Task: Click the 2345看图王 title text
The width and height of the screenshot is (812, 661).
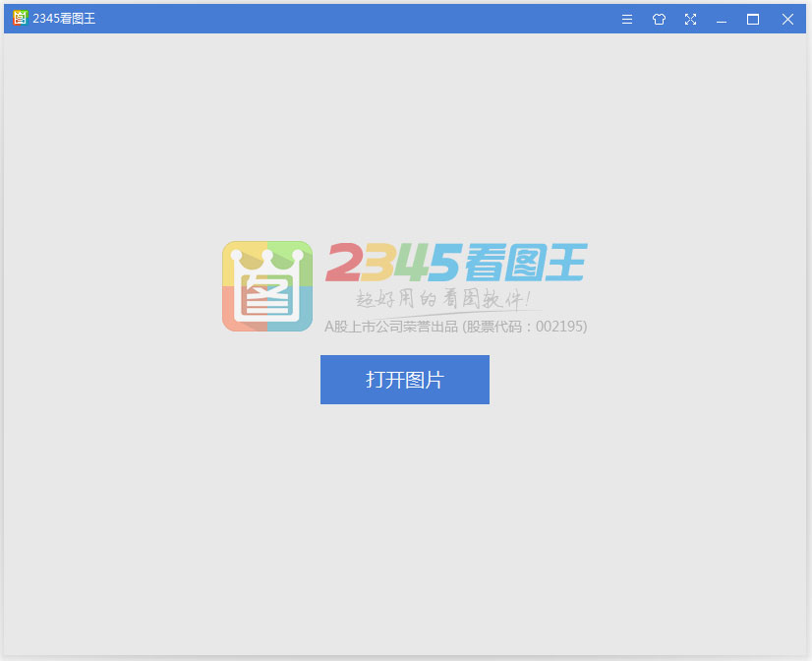Action: tap(64, 19)
